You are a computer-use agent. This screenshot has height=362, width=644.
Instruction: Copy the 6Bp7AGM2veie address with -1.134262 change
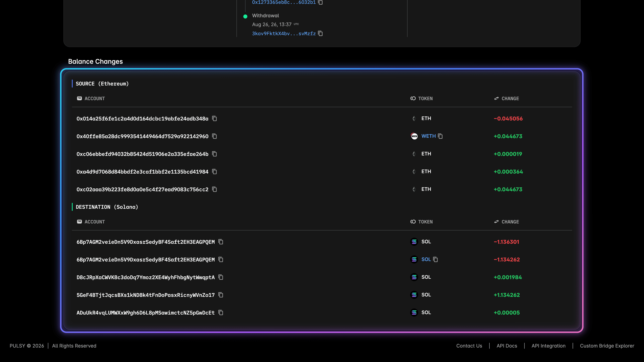click(x=221, y=260)
